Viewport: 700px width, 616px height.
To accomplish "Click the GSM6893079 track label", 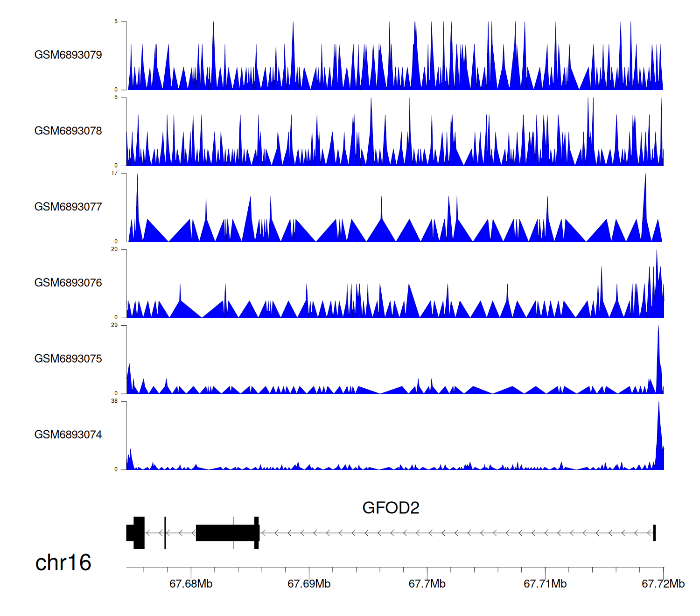I will (x=68, y=55).
